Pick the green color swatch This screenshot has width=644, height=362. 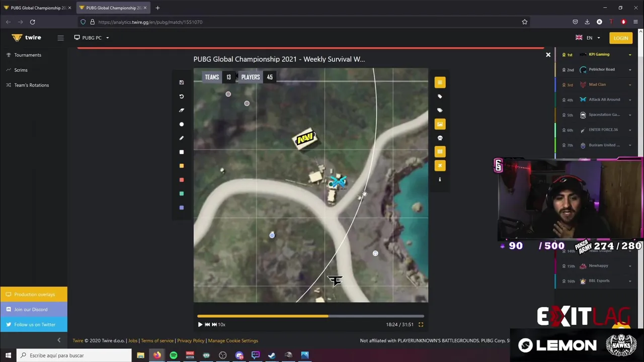182,194
